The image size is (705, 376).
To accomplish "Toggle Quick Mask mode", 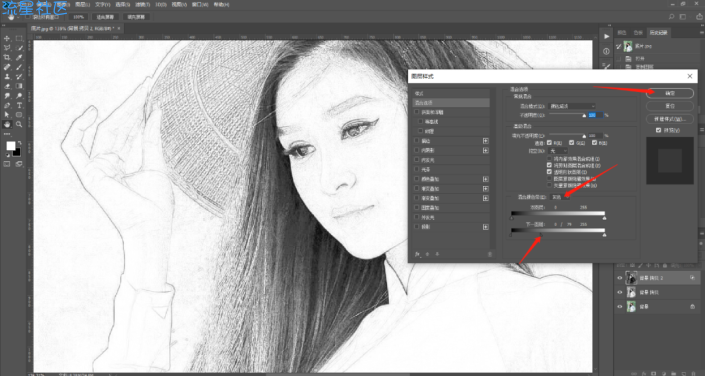I will point(7,164).
